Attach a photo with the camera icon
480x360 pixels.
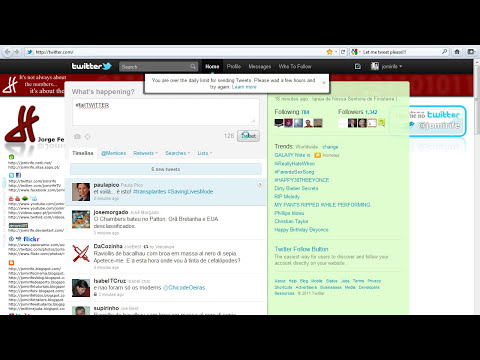tap(77, 136)
